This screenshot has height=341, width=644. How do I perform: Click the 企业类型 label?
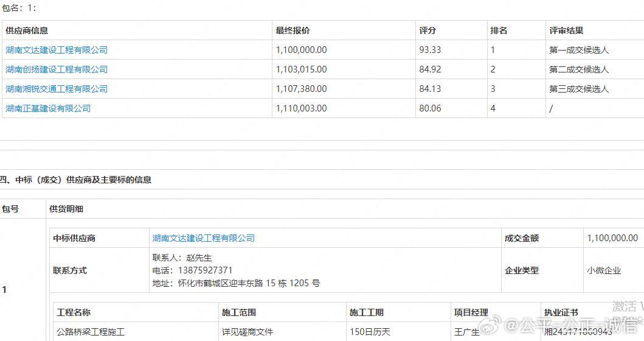(522, 270)
